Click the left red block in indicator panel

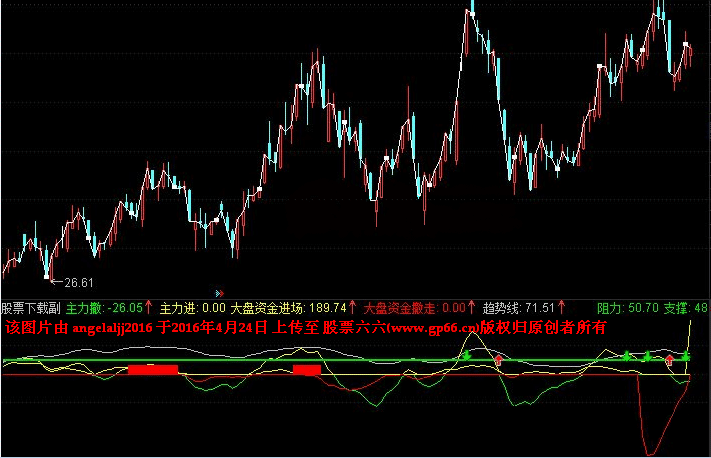pyautogui.click(x=152, y=369)
